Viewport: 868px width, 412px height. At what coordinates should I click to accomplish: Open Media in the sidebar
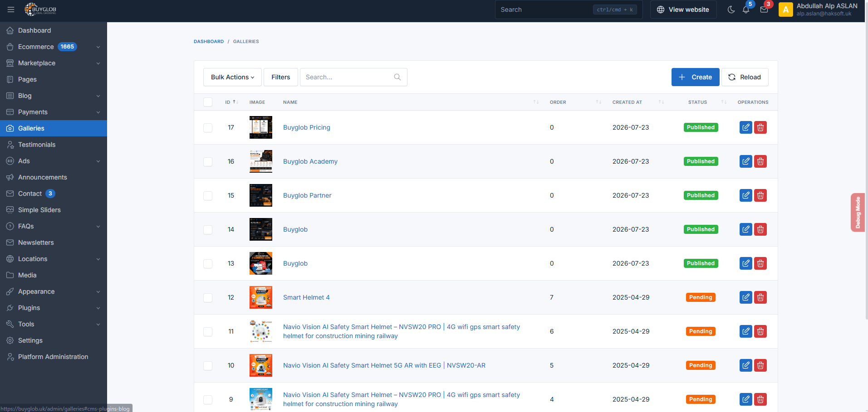54,275
